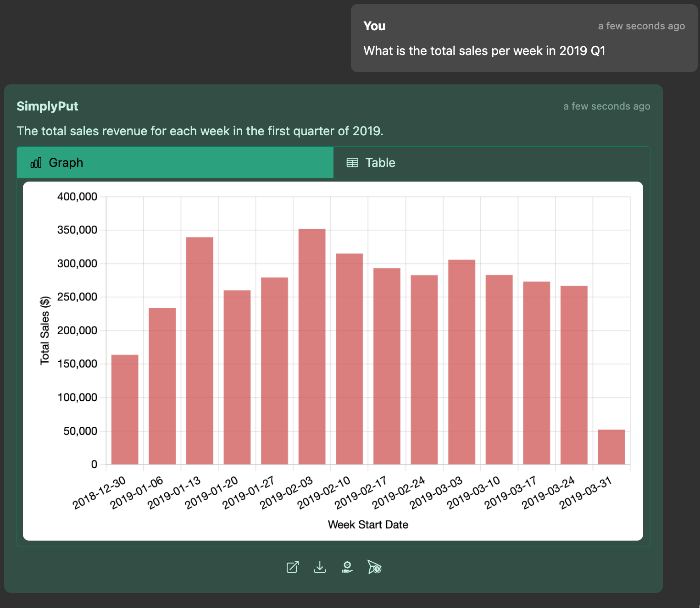This screenshot has width=700, height=608.
Task: Click the 50,000 y-axis label
Action: 80,431
